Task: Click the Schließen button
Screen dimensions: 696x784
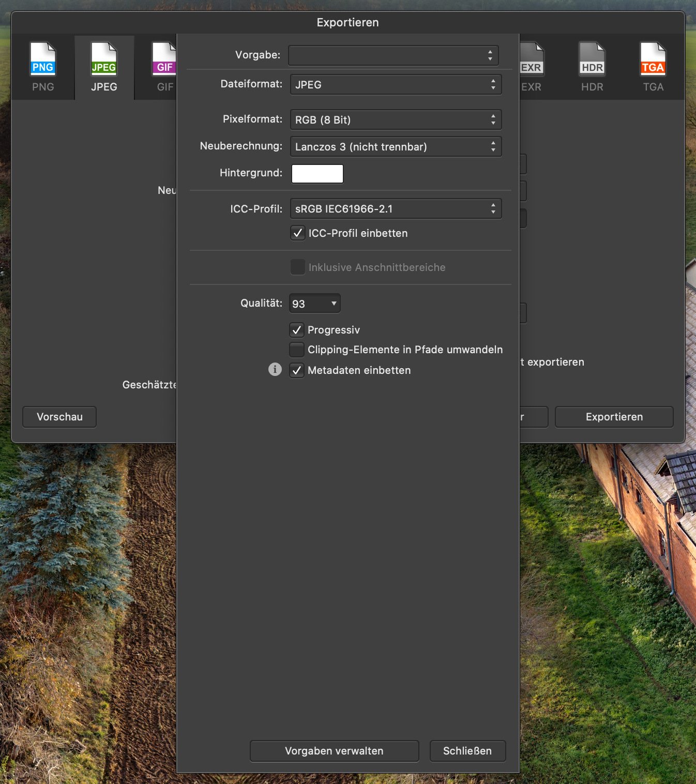Action: [x=467, y=751]
